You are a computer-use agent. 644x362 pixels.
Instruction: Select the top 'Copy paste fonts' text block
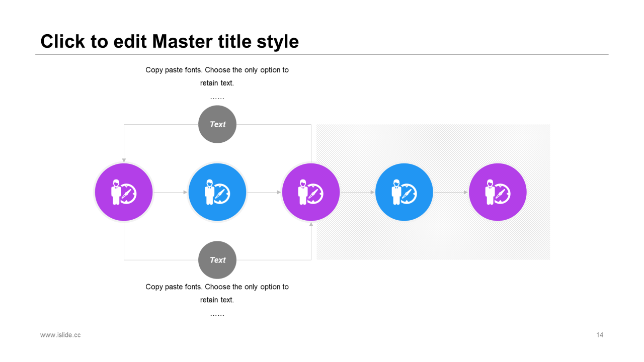click(x=217, y=76)
